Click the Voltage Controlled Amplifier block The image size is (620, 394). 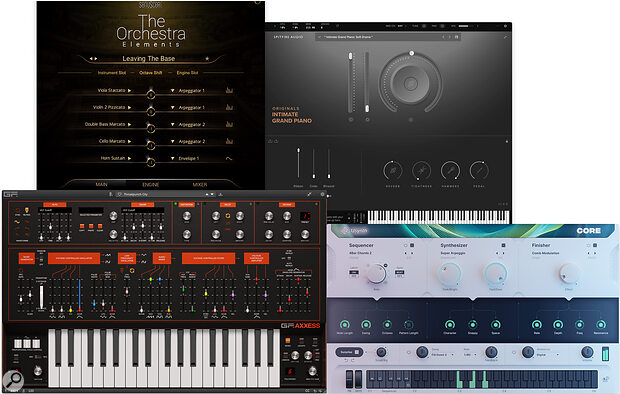pos(257,258)
